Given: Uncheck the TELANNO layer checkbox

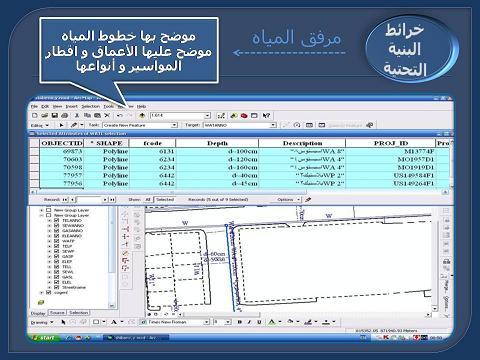Looking at the screenshot, I should tap(56, 220).
